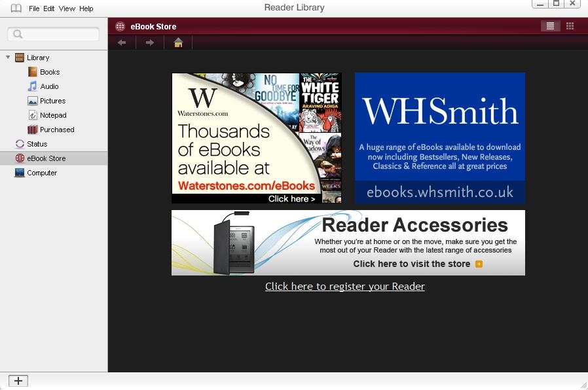Open the WHSmith eBooks banner
The width and height of the screenshot is (588, 390).
pos(440,138)
